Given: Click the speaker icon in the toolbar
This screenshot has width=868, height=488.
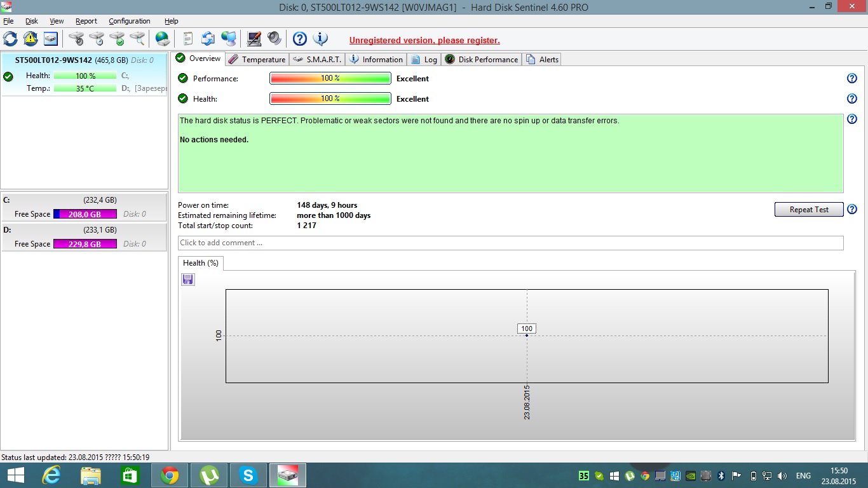Looking at the screenshot, I should [x=274, y=39].
